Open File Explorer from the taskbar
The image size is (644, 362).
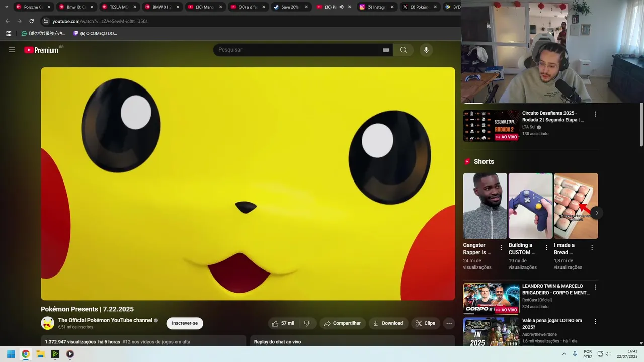click(40, 354)
